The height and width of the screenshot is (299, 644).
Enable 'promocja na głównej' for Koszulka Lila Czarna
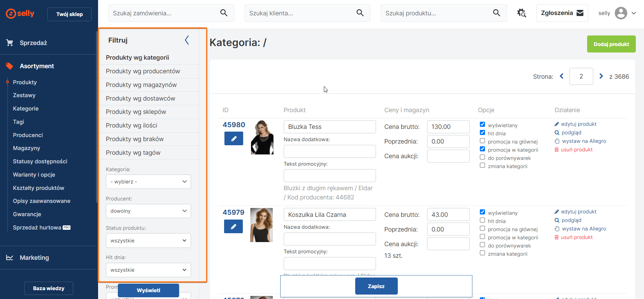482,228
